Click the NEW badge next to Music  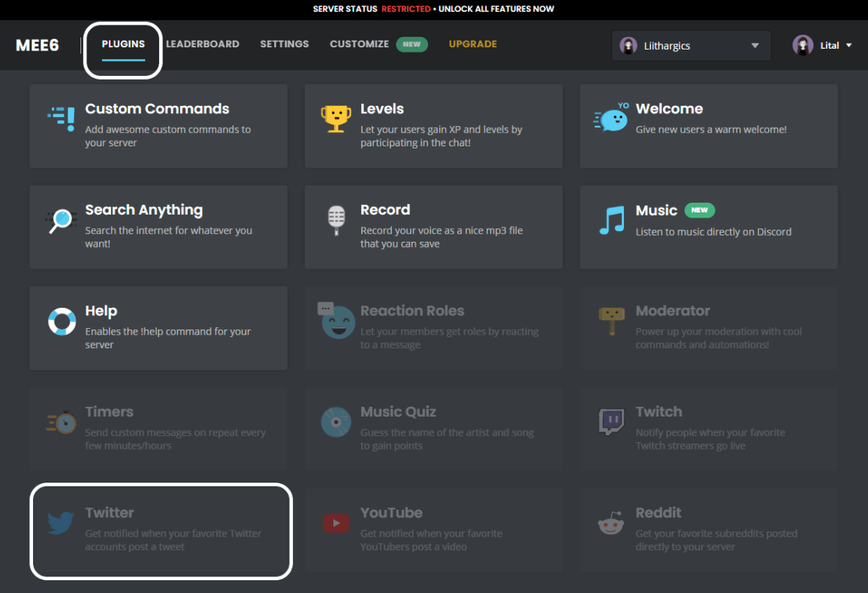pos(700,210)
